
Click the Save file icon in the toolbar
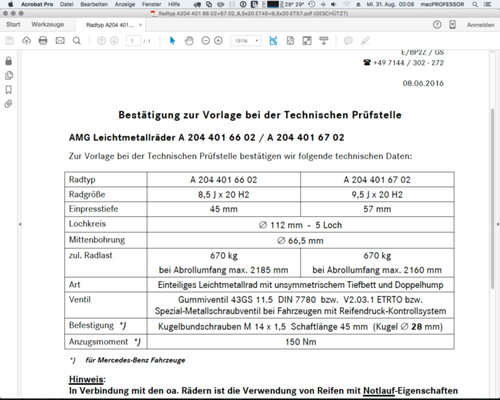[10, 41]
